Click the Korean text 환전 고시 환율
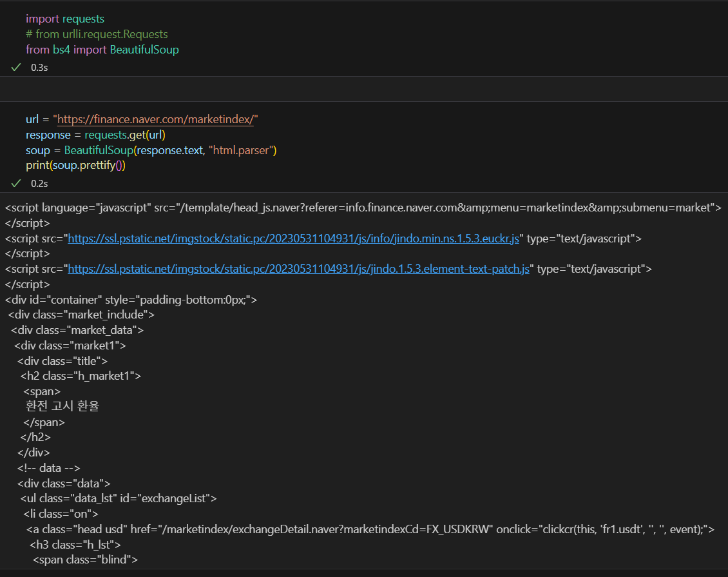 [x=62, y=406]
